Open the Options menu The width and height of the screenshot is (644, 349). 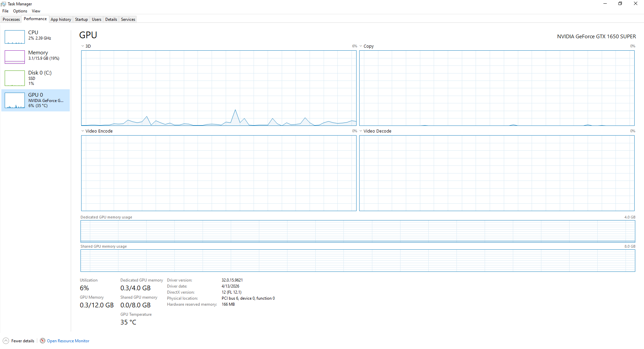click(x=20, y=11)
